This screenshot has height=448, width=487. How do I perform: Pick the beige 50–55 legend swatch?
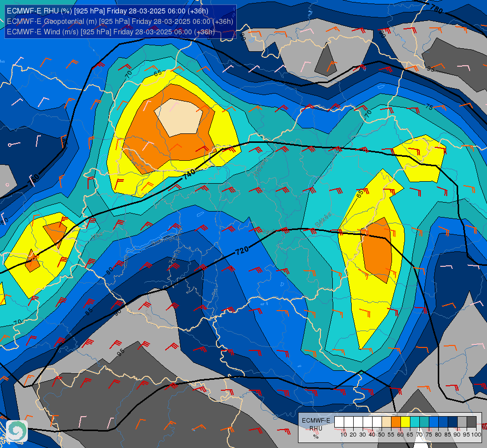[387, 422]
